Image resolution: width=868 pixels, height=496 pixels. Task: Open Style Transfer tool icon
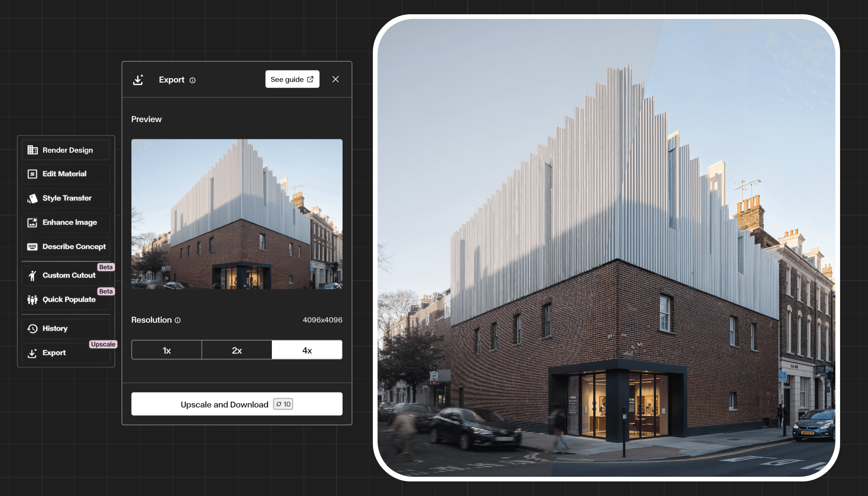[x=32, y=198]
